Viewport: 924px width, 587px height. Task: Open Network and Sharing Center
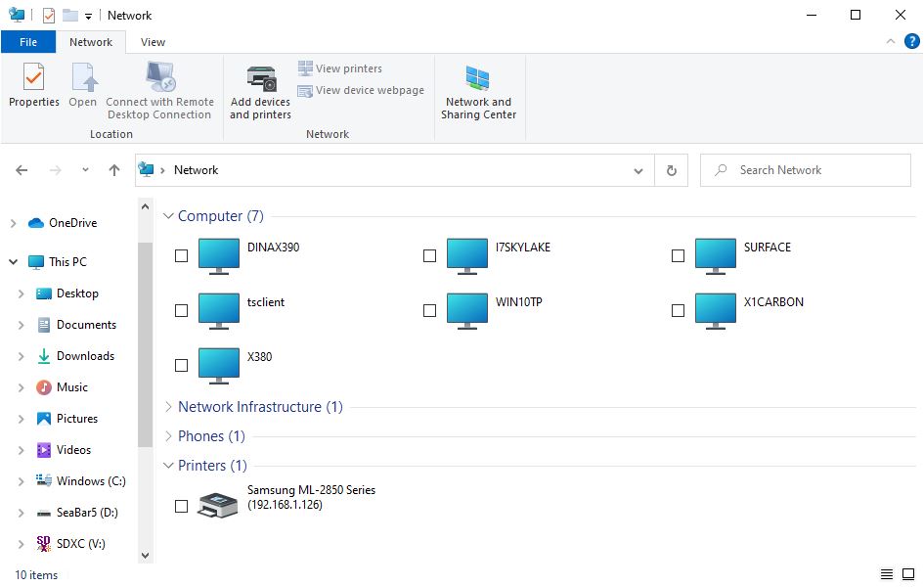click(x=478, y=92)
